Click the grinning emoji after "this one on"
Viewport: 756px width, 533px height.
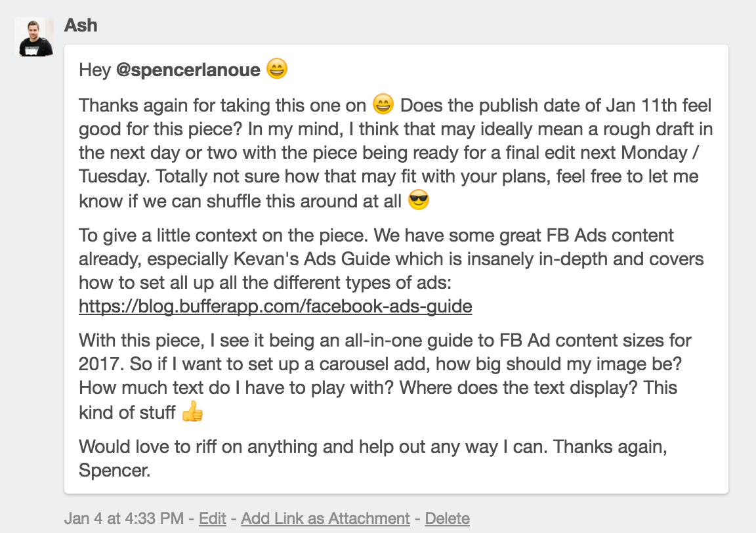click(383, 104)
